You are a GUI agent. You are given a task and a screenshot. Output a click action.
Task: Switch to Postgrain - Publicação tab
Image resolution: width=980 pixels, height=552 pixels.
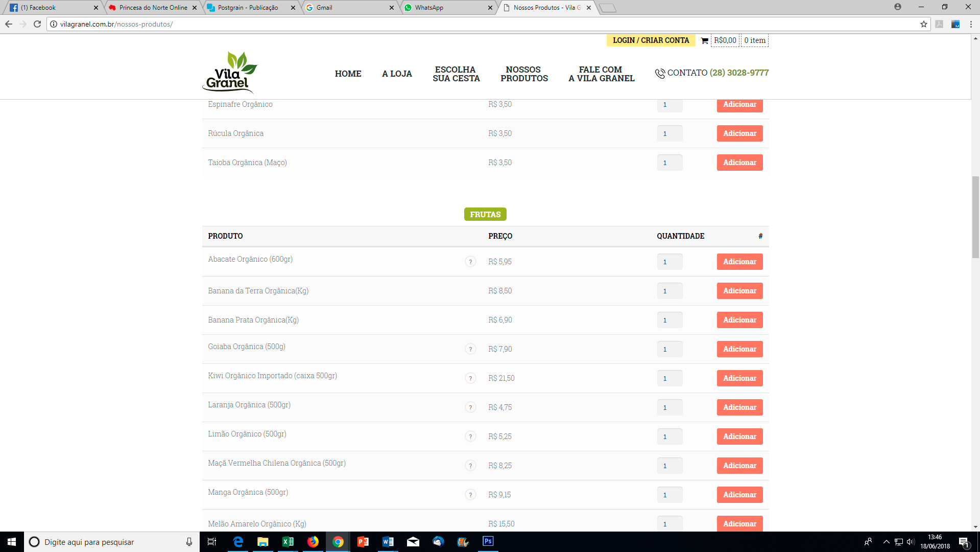pos(250,8)
